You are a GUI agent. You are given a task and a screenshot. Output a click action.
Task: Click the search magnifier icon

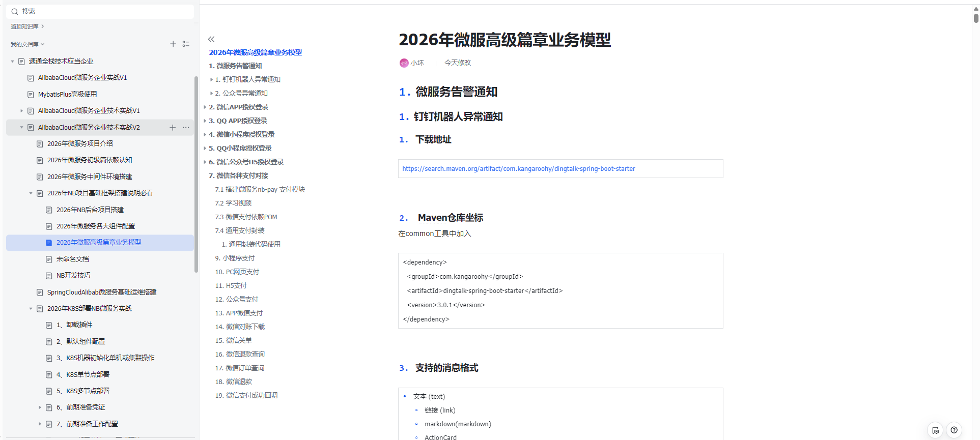click(15, 12)
